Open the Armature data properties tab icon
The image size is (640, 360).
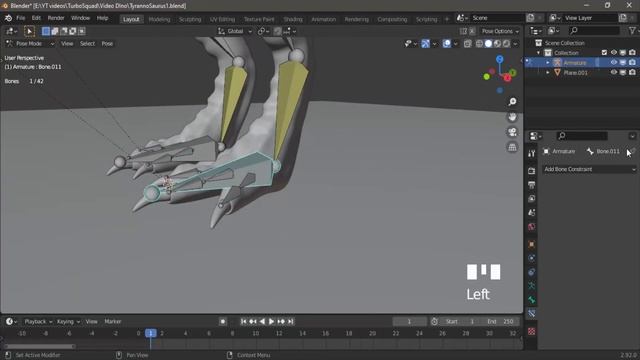531,286
